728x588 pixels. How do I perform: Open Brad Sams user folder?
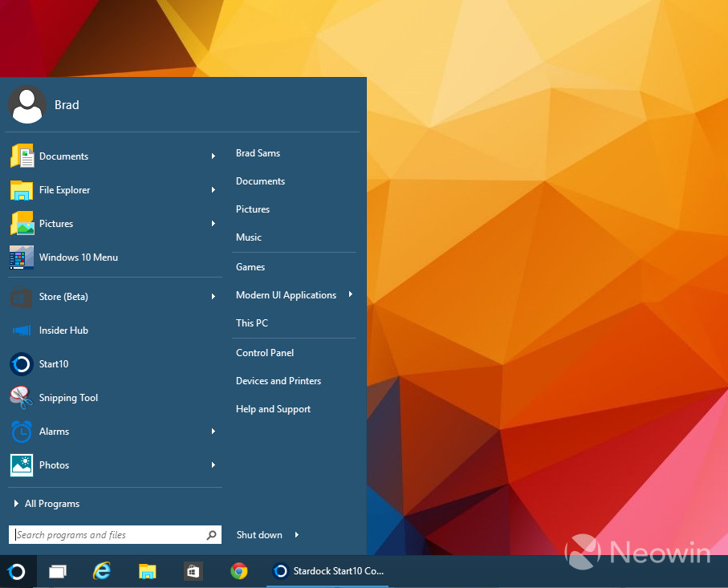coord(258,153)
